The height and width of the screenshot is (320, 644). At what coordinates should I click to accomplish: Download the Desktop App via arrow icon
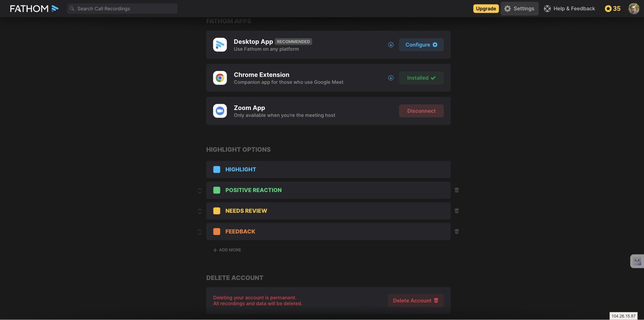(x=391, y=45)
